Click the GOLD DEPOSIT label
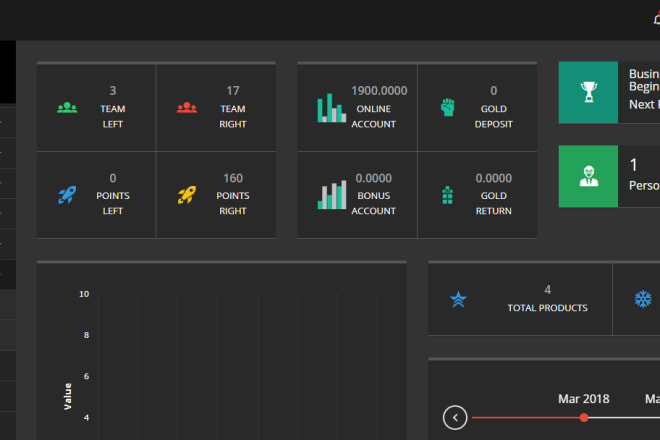Screen dimensions: 660x440 494,117
